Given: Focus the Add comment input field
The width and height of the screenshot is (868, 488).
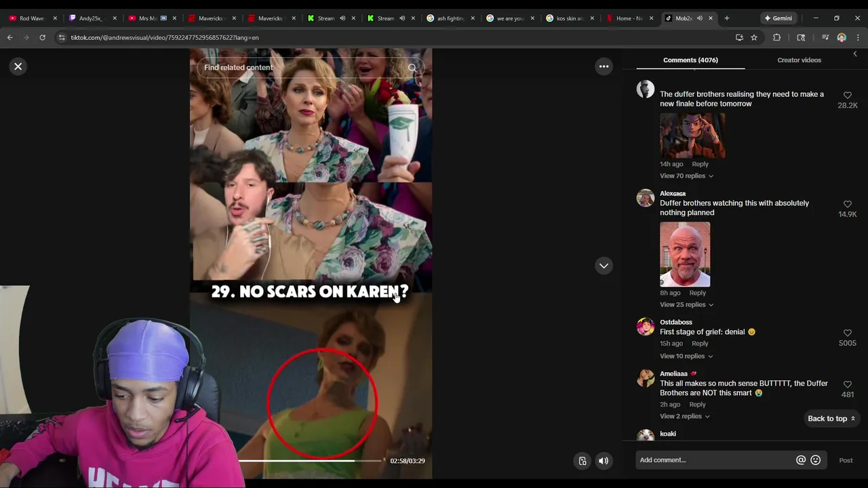Looking at the screenshot, I should 715,460.
